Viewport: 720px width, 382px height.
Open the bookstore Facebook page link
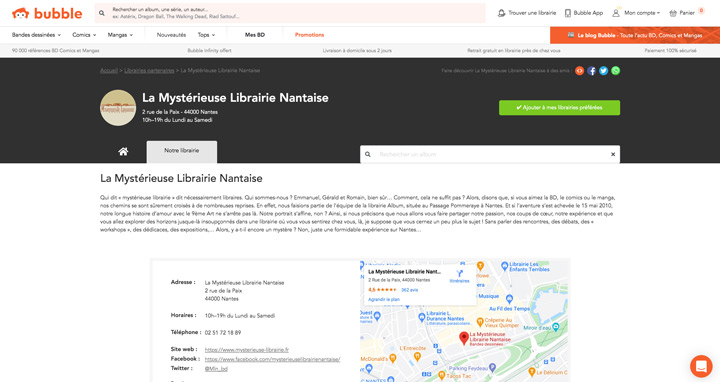pyautogui.click(x=272, y=360)
